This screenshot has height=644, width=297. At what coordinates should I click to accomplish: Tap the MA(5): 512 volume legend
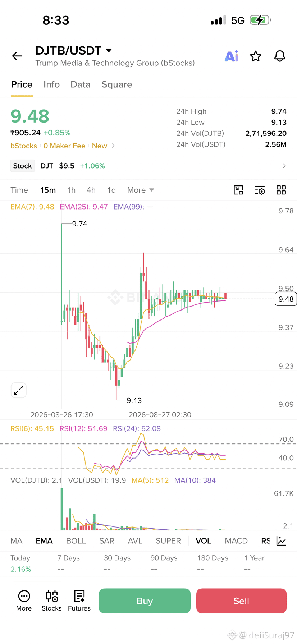(150, 480)
